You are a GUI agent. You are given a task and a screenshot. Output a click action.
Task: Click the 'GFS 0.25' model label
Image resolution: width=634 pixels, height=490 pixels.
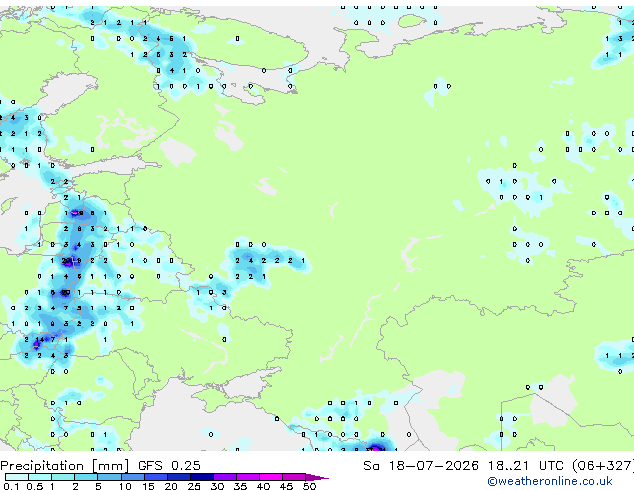tap(169, 466)
